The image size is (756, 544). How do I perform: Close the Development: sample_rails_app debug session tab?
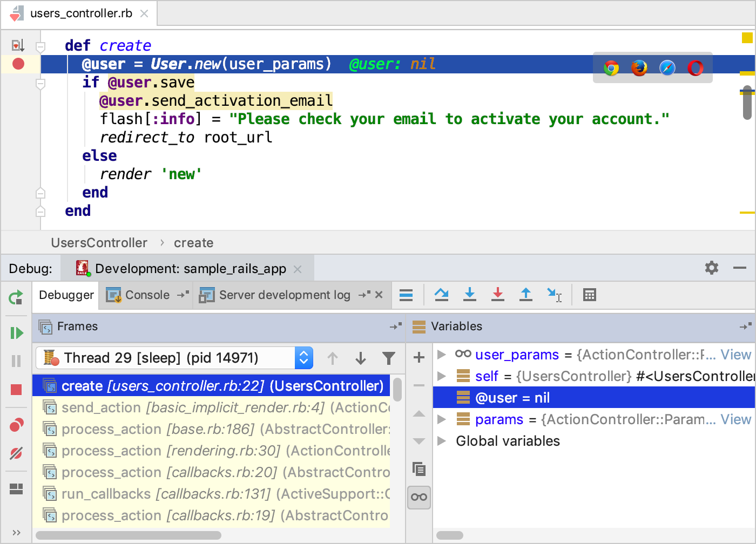point(298,269)
